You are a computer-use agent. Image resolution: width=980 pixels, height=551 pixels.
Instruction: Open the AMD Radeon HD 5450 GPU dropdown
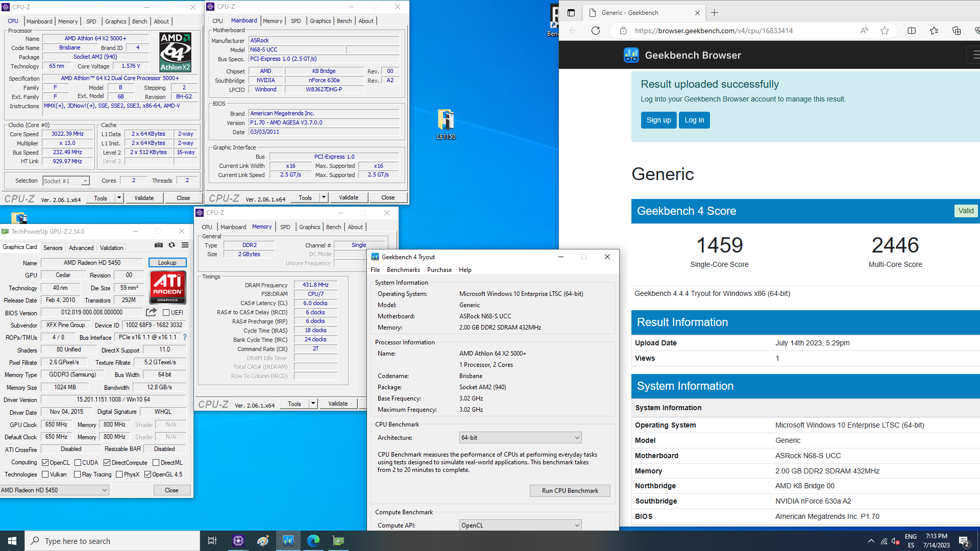pyautogui.click(x=54, y=490)
